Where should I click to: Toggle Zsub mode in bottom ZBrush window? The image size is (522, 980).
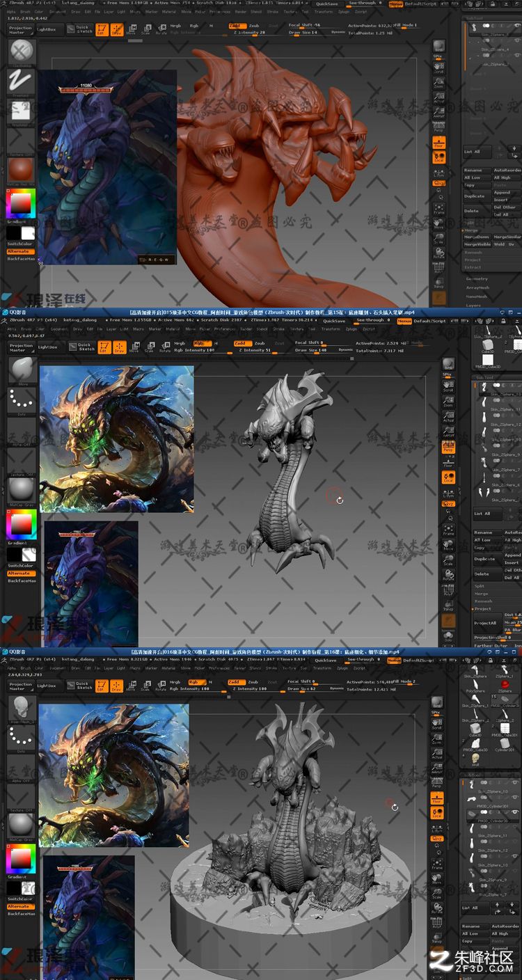pos(253,682)
